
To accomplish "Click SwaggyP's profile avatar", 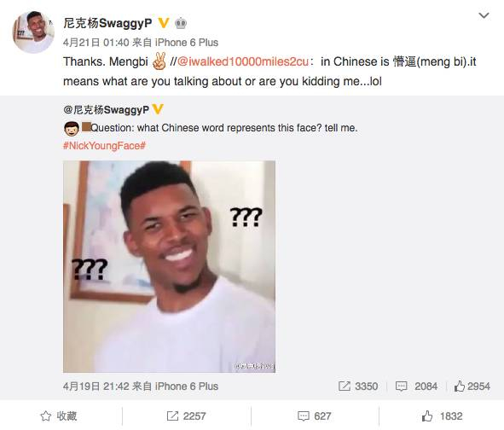I will coord(33,32).
